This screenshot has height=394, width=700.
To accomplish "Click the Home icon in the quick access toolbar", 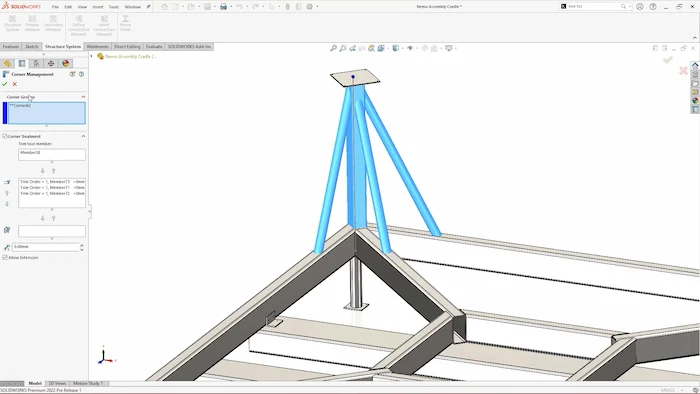I will [164, 7].
